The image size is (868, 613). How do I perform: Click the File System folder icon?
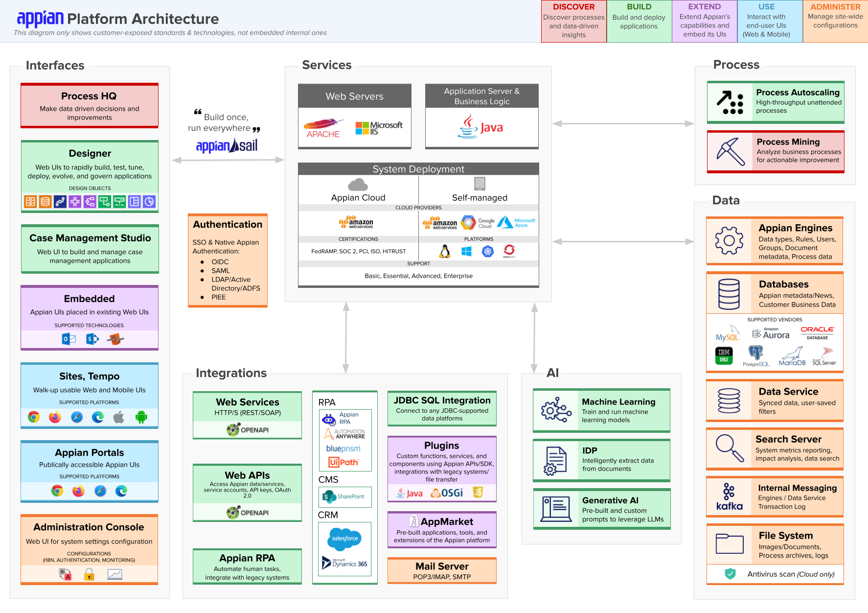click(x=730, y=543)
